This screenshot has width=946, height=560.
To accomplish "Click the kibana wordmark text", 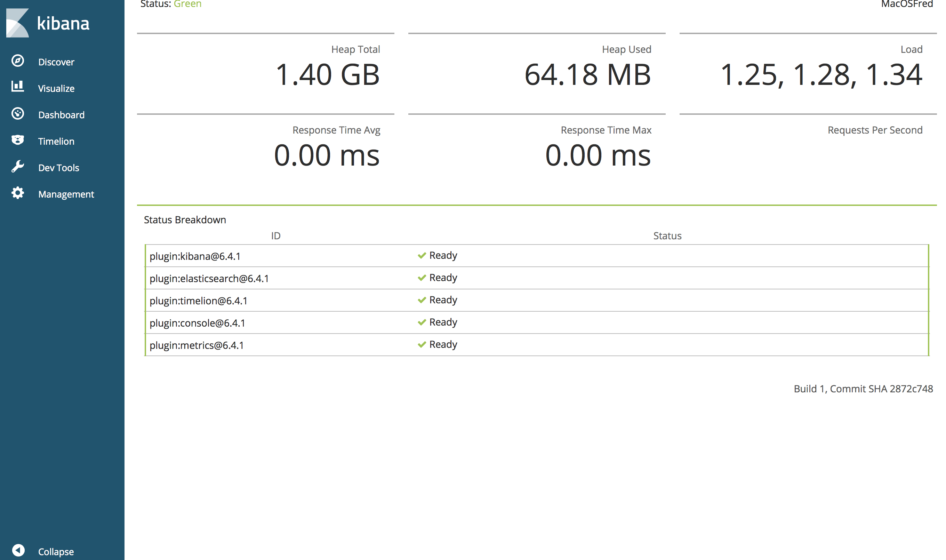I will [x=63, y=23].
